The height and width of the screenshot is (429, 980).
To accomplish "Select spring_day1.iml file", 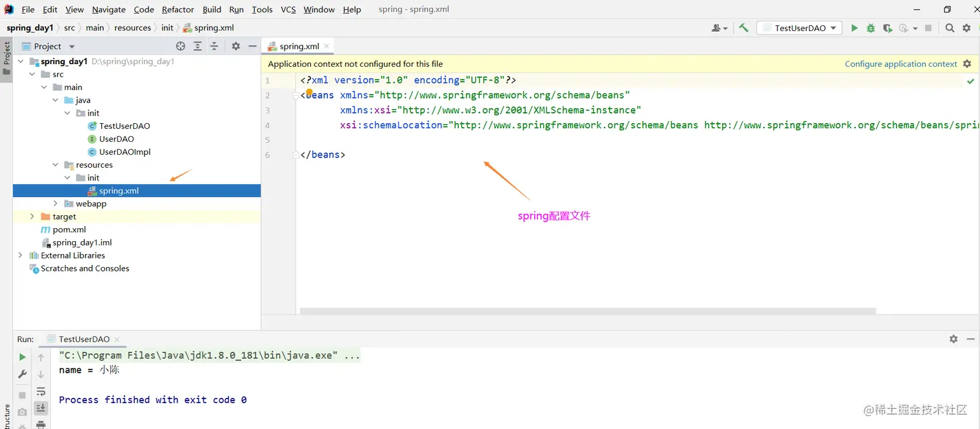I will [x=82, y=242].
